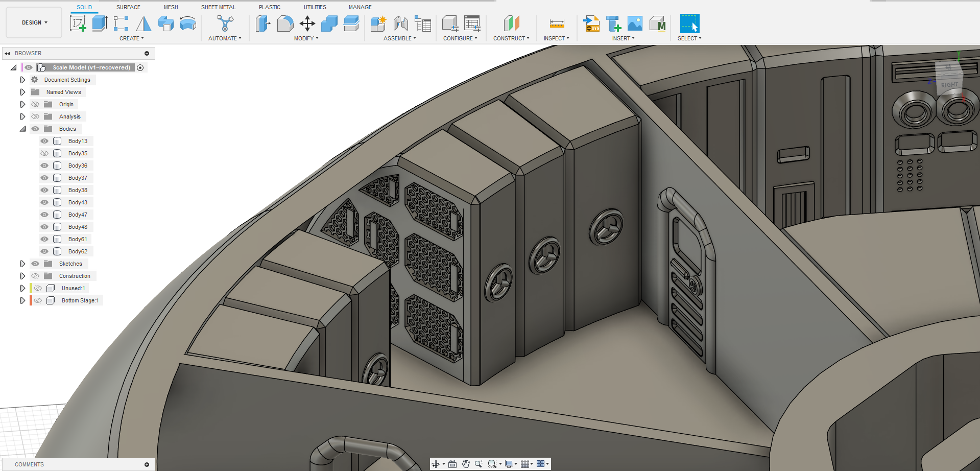Image resolution: width=980 pixels, height=471 pixels.
Task: Hide Body43 using its eye icon
Action: coord(44,202)
